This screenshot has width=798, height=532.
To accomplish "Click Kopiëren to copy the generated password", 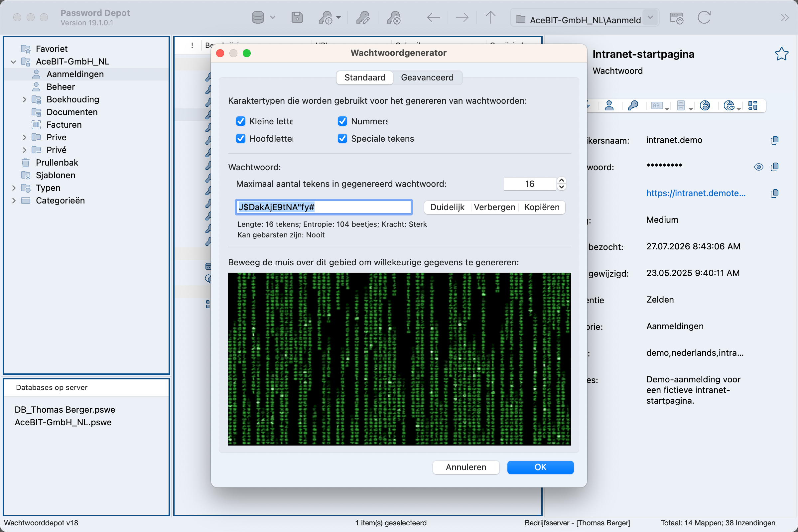I will (x=542, y=207).
